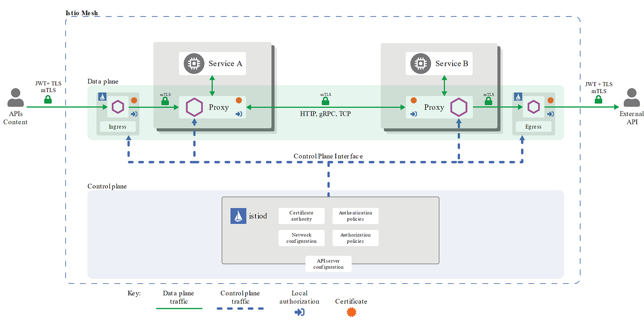Image resolution: width=644 pixels, height=328 pixels.
Task: Click the hexagon inside the Egress box
Action: [534, 106]
